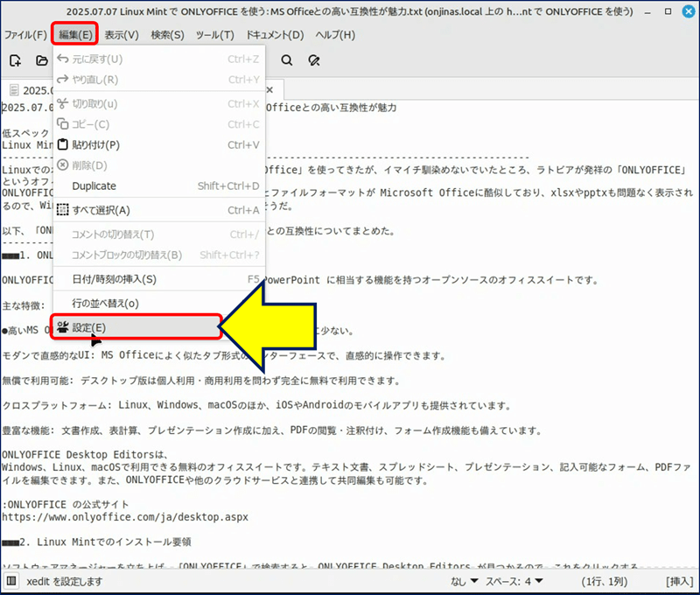Click the [挿入] insert mode indicator
Viewport: 700px width, 595px height.
coord(680,581)
